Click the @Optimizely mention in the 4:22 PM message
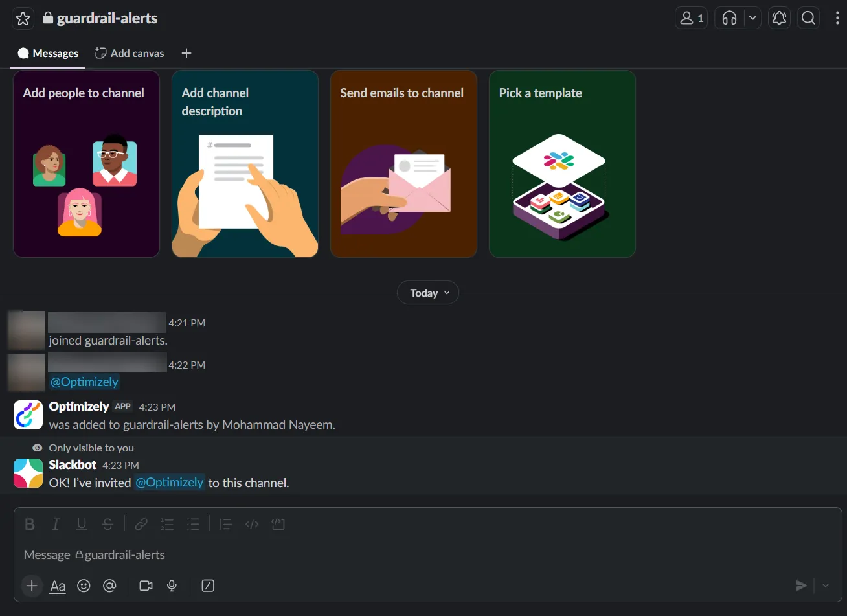This screenshot has width=847, height=616. pos(85,382)
